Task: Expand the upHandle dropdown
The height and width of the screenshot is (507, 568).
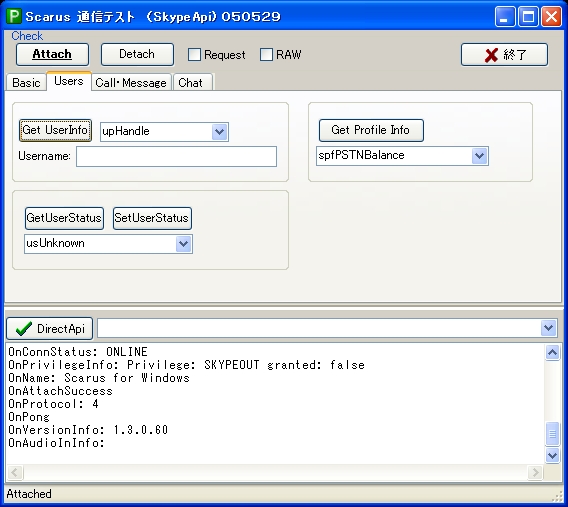Action: pyautogui.click(x=220, y=131)
